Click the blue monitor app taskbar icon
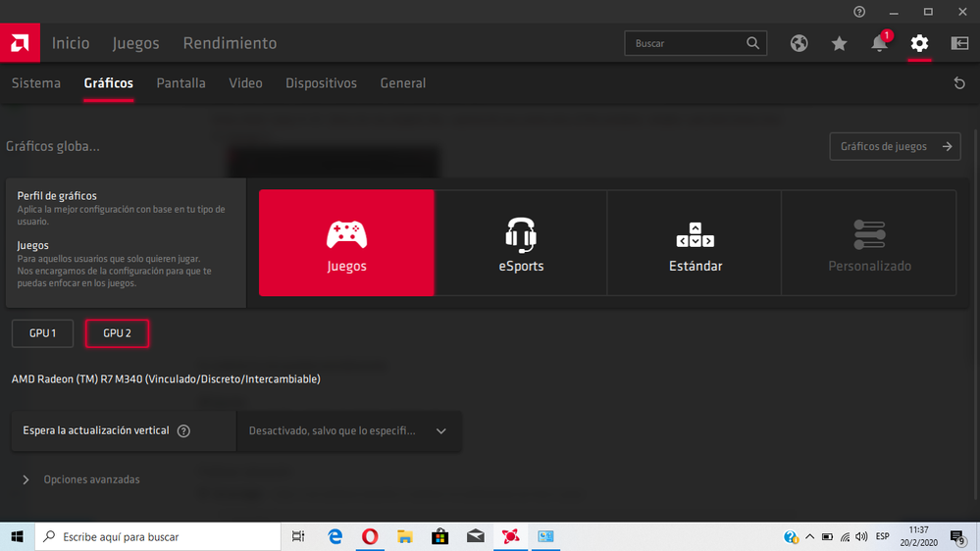The image size is (980, 551). pyautogui.click(x=545, y=536)
